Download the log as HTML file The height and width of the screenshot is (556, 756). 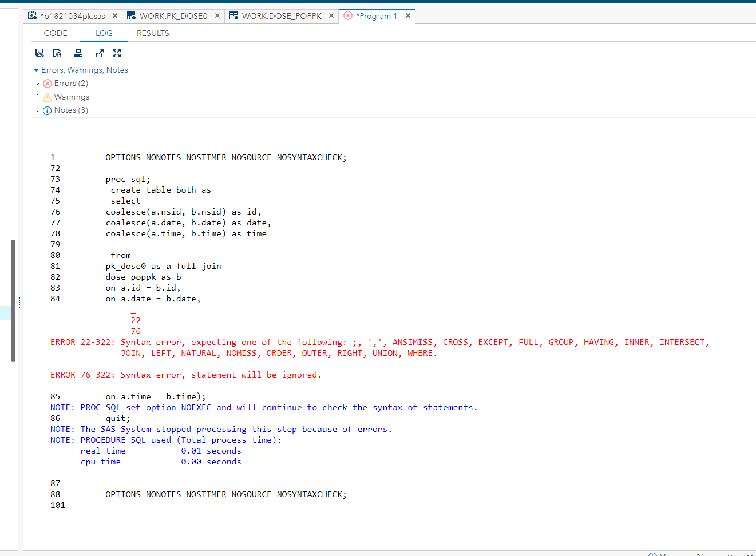click(57, 53)
